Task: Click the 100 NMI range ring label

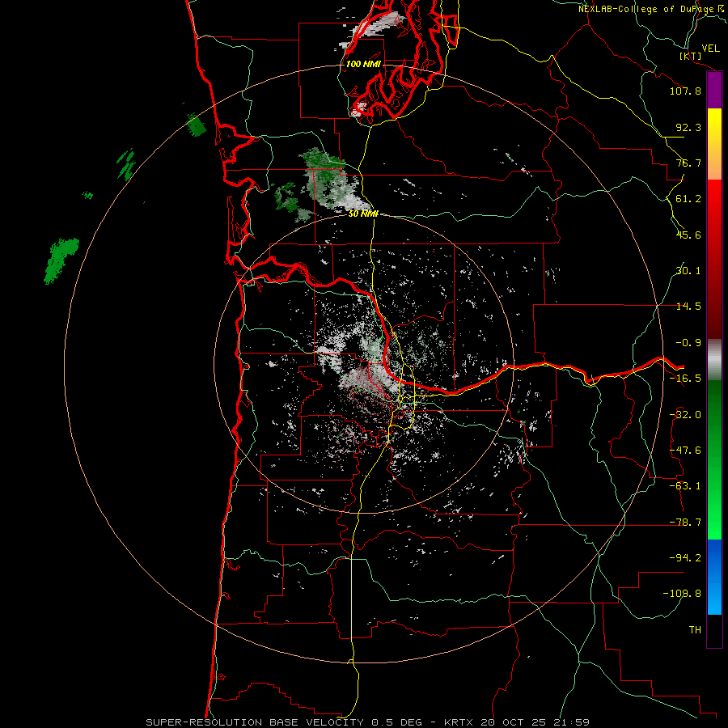Action: click(363, 64)
